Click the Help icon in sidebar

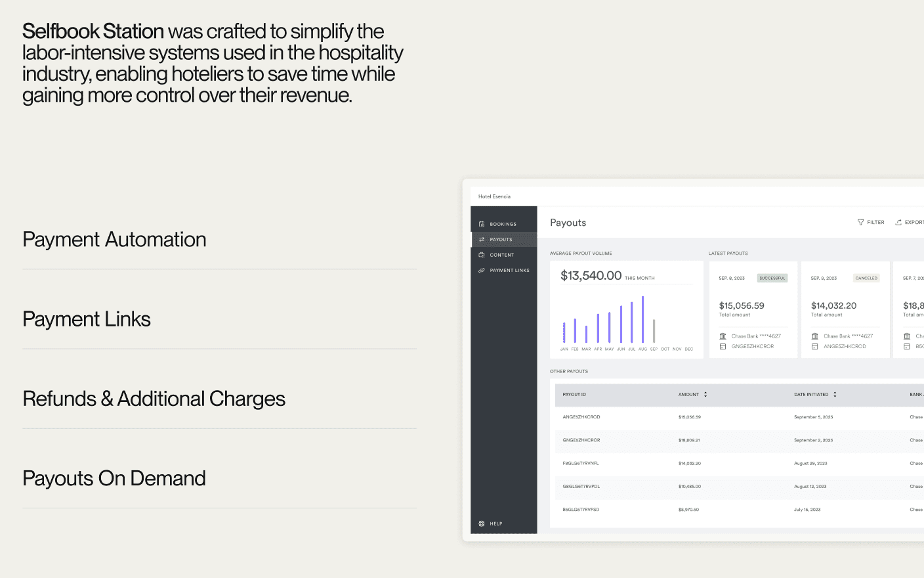[x=482, y=523]
